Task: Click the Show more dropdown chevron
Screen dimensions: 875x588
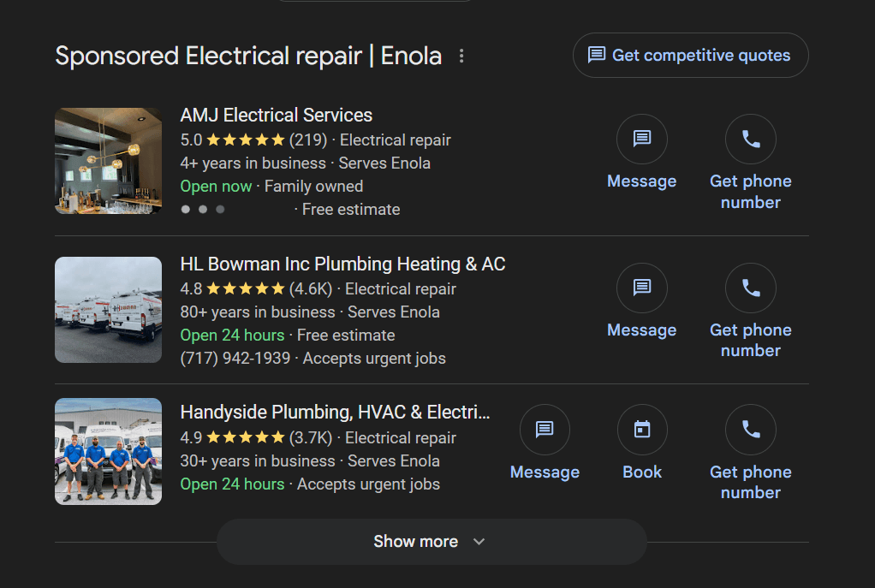Action: click(479, 542)
